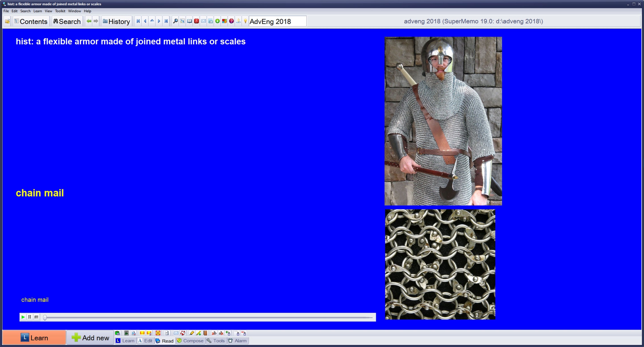Click the envelope mail icon in top toolbar
Viewport: 644px width, 347px height.
203,21
